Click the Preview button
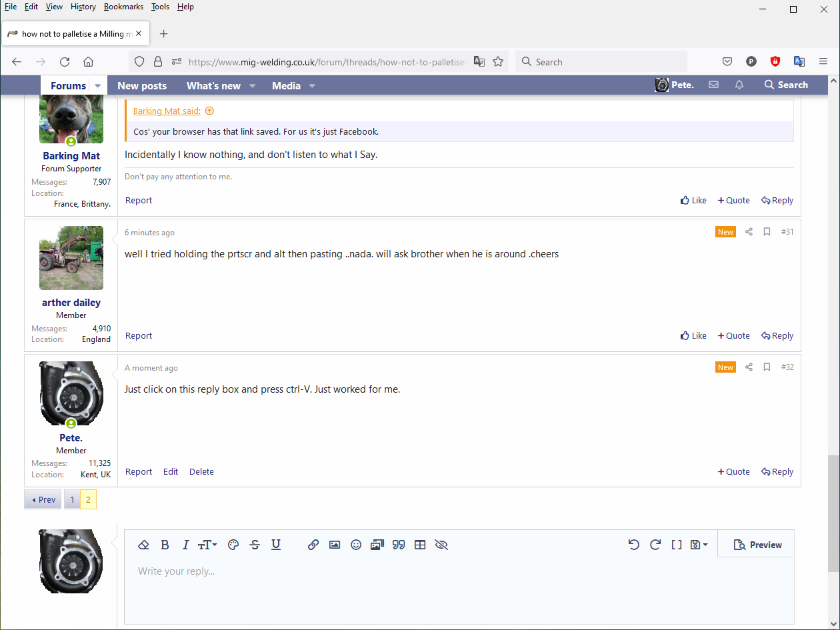The width and height of the screenshot is (840, 630). (x=757, y=545)
